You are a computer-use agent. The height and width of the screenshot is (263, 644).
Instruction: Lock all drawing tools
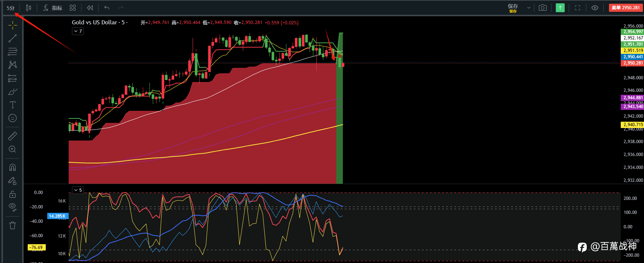coord(13,194)
